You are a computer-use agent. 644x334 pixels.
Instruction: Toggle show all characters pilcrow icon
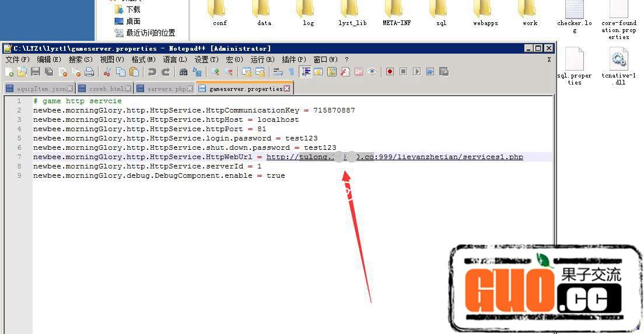pos(291,72)
